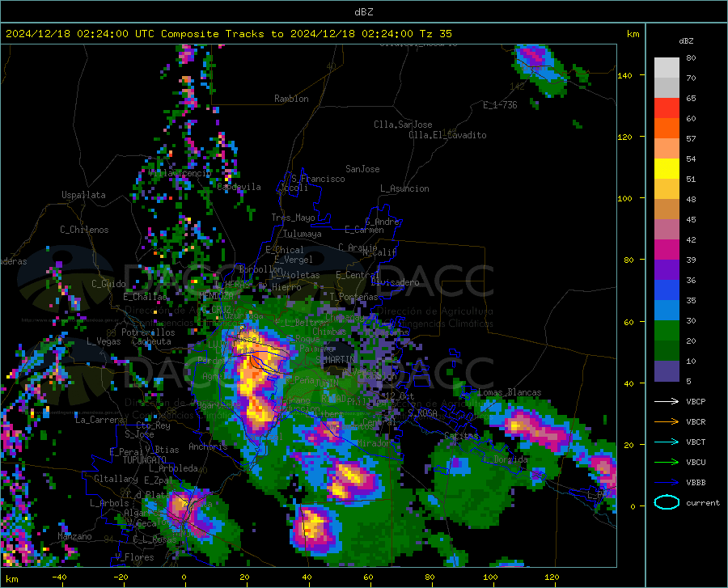Click the green 30 dBZ legend swatch
The height and width of the screenshot is (588, 728).
667,331
